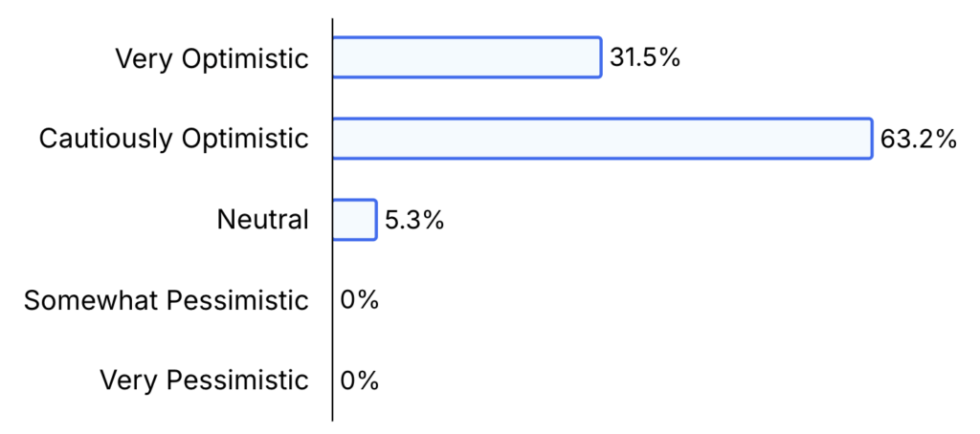The height and width of the screenshot is (434, 980).
Task: Click the right end of the Cautiously Optimistic bar
Action: [x=871, y=139]
